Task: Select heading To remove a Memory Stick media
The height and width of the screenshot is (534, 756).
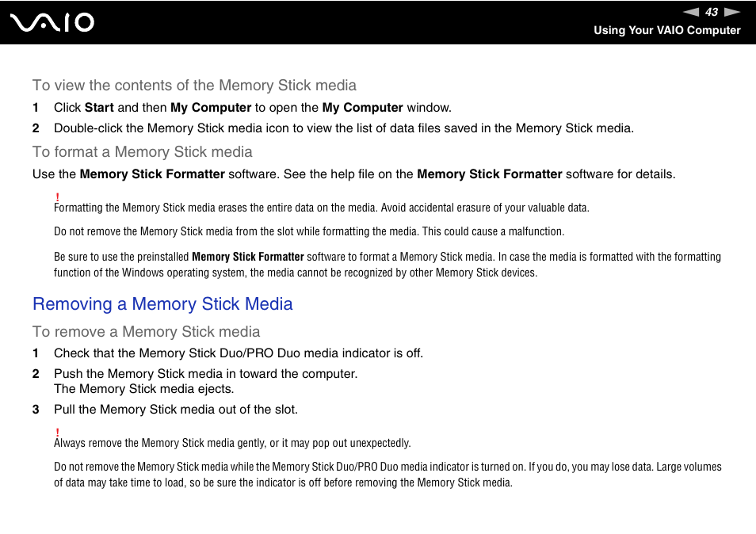Action: coord(146,332)
